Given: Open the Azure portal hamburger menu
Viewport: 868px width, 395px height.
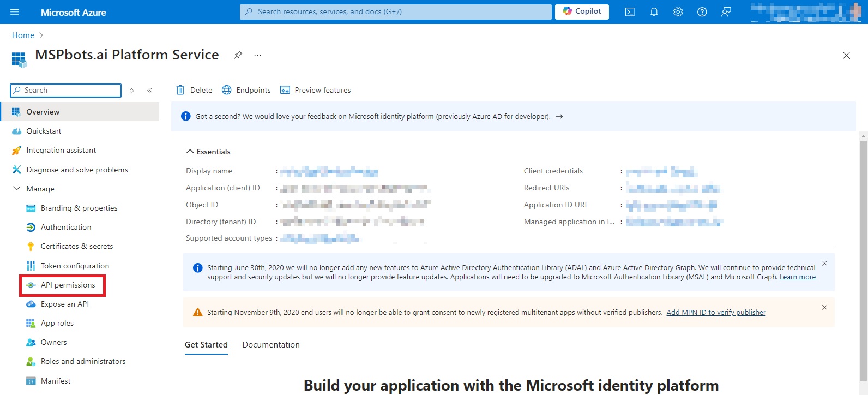Looking at the screenshot, I should click(15, 12).
